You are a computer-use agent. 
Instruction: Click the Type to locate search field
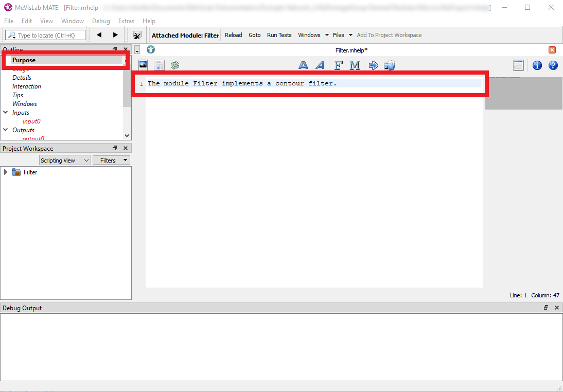(45, 35)
